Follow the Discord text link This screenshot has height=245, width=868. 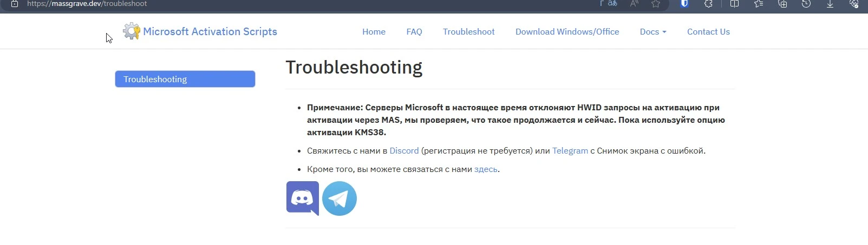404,151
